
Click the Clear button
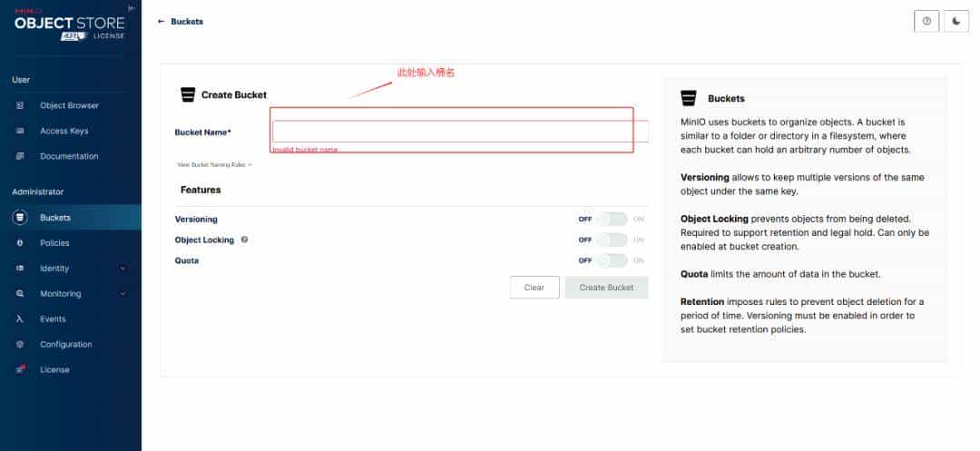534,288
